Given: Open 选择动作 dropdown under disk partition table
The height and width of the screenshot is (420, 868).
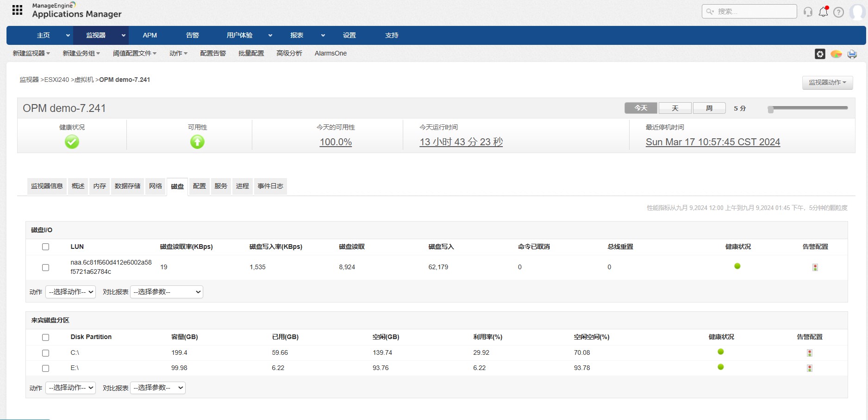Looking at the screenshot, I should coord(70,388).
